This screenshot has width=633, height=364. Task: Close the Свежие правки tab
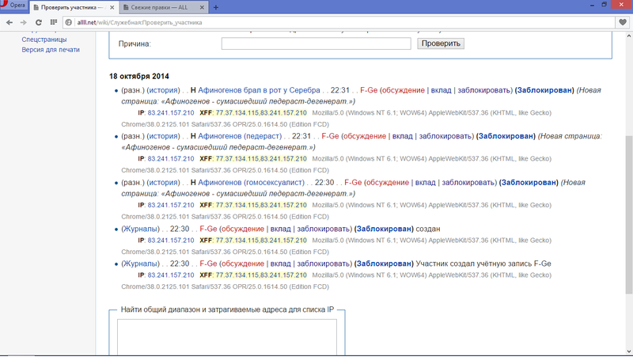click(203, 7)
